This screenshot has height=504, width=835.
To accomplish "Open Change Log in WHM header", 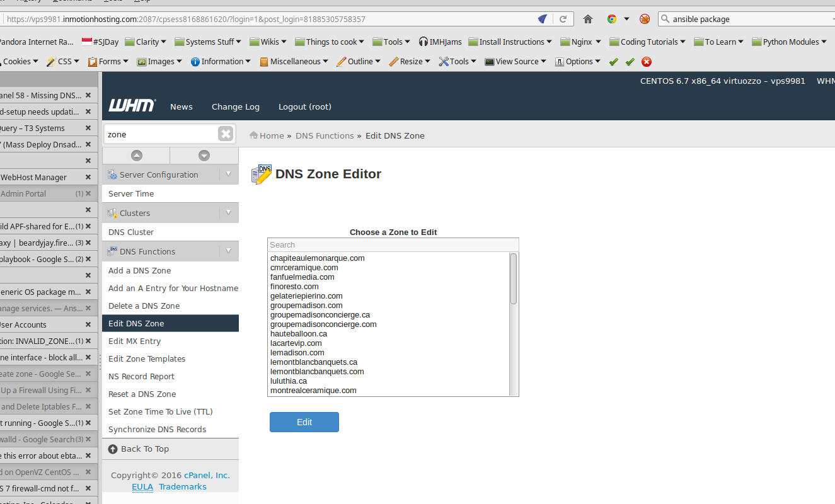I will (235, 106).
